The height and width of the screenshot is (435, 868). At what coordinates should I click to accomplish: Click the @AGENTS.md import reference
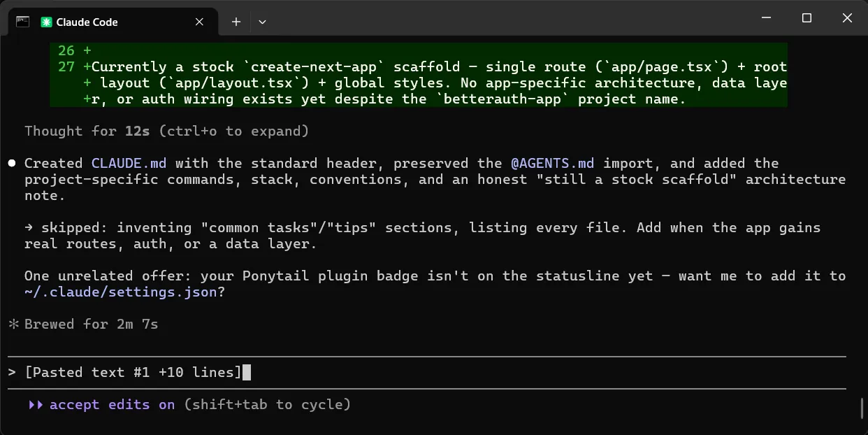(553, 163)
